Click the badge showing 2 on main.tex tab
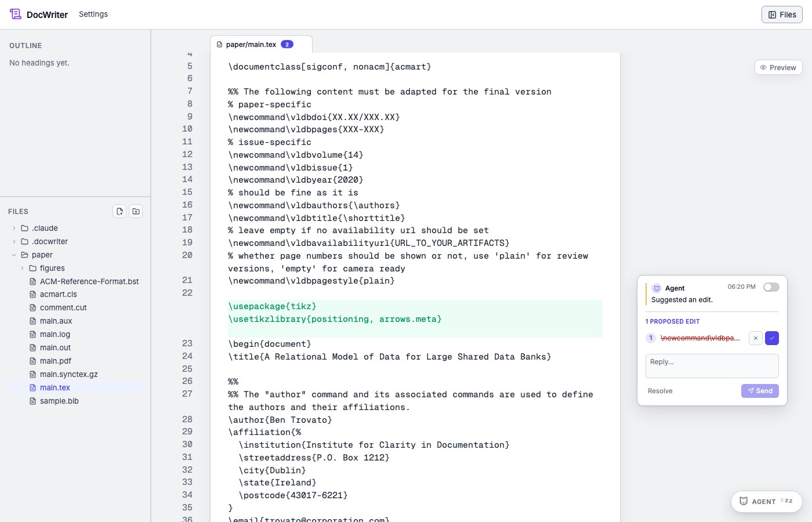812x522 pixels. [287, 44]
